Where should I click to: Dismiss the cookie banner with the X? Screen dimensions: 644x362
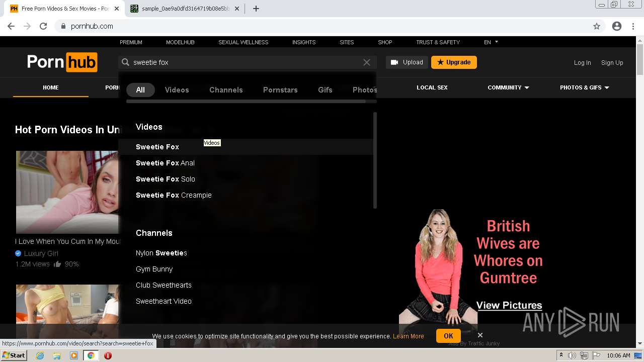pos(480,335)
